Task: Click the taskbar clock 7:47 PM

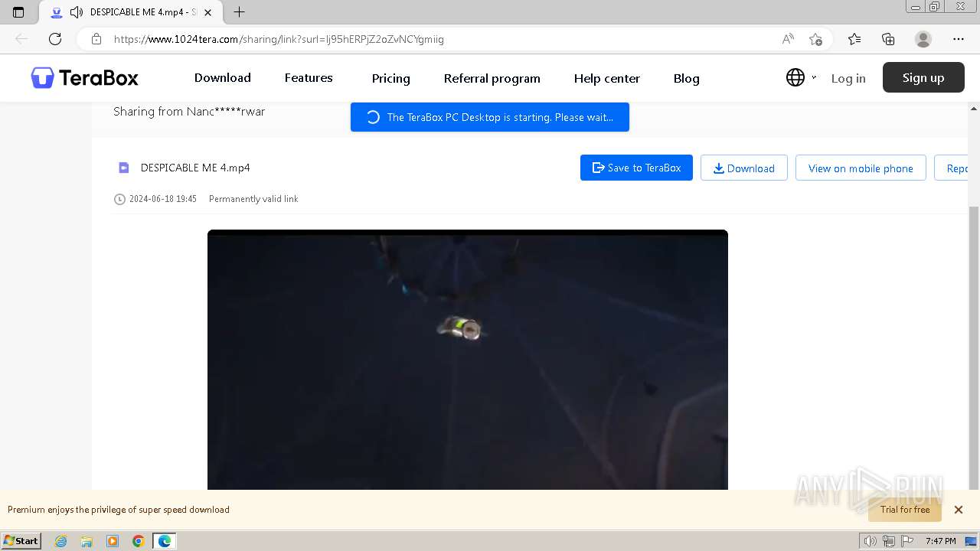Action: [941, 541]
